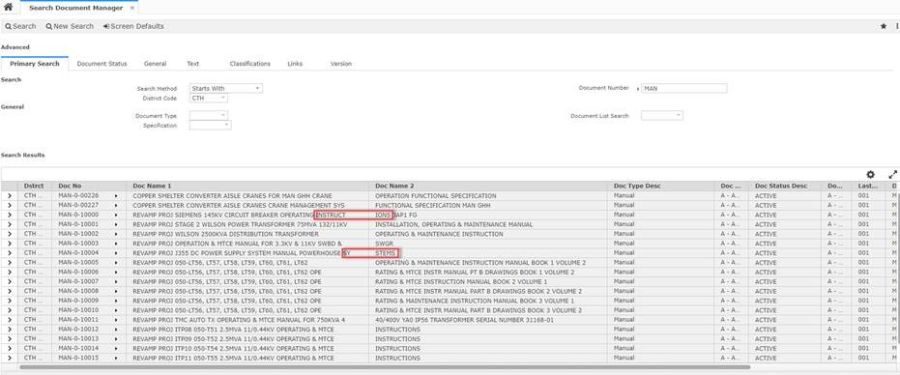900x375 pixels.
Task: Open the arrow menu beside MAN-0-10005
Action: tap(116, 262)
